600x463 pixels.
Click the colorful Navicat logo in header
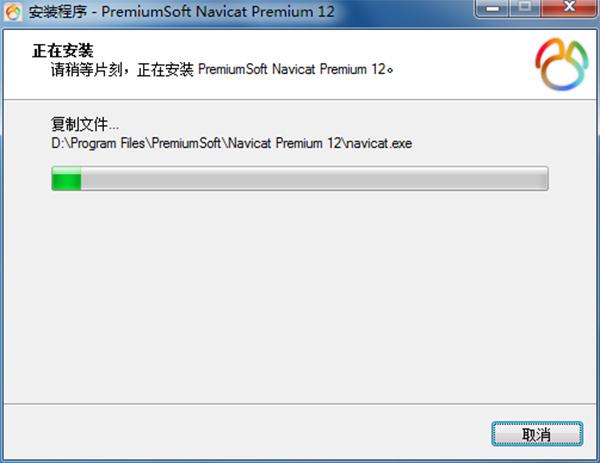[561, 64]
